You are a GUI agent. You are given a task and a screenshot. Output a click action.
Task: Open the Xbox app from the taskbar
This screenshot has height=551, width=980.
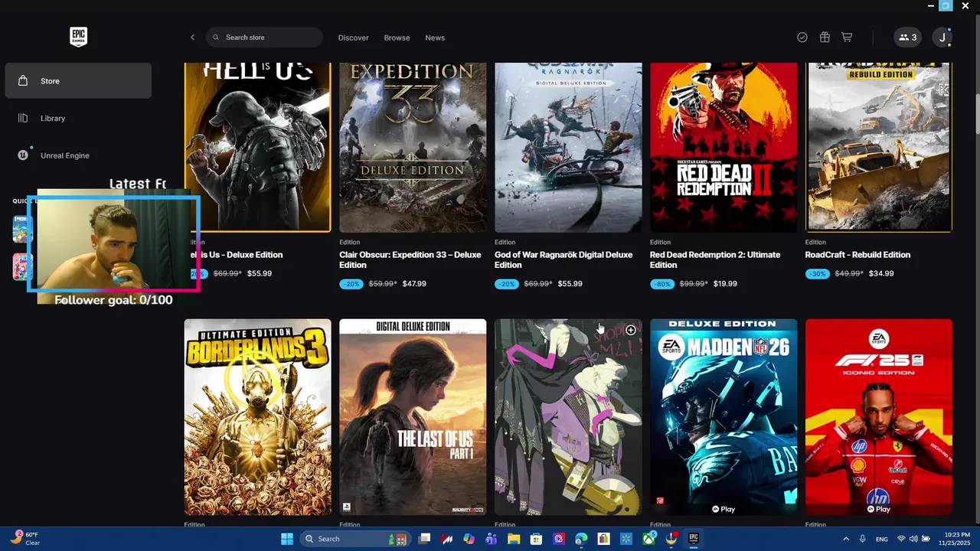648,539
